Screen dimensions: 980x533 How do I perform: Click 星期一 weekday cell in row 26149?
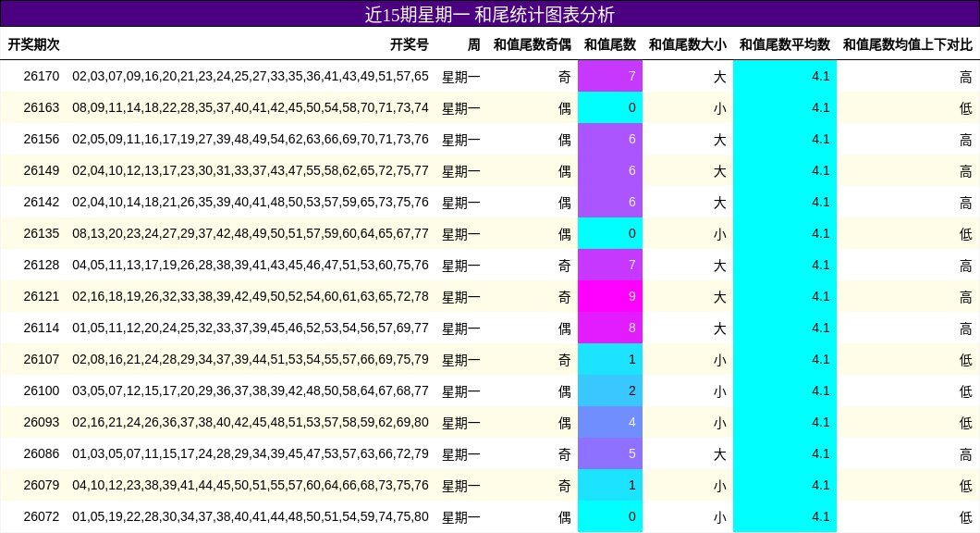click(x=461, y=171)
